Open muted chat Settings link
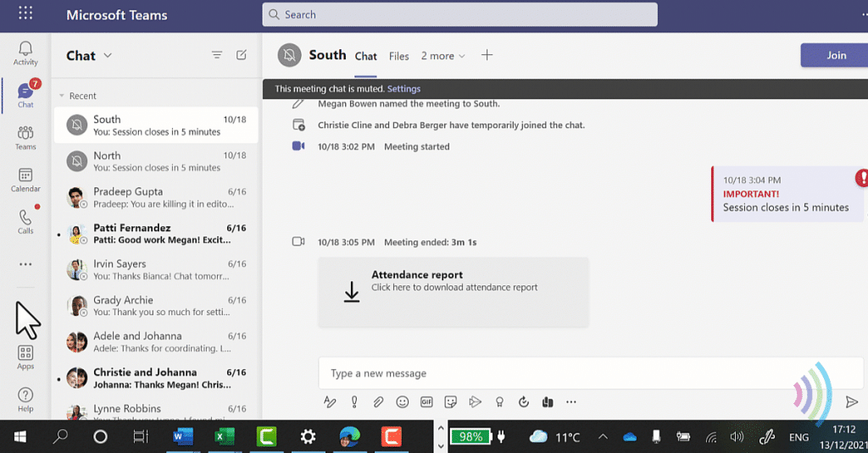This screenshot has height=453, width=868. [x=403, y=89]
